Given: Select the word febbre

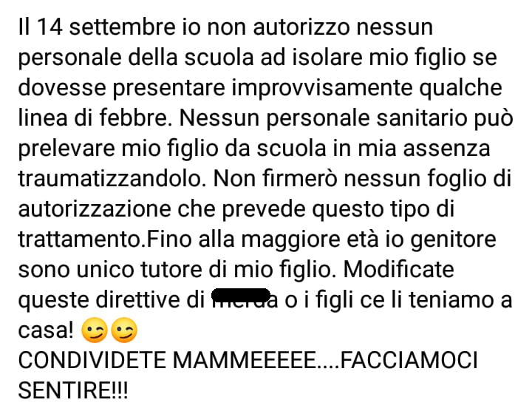Looking at the screenshot, I should click(x=135, y=118).
